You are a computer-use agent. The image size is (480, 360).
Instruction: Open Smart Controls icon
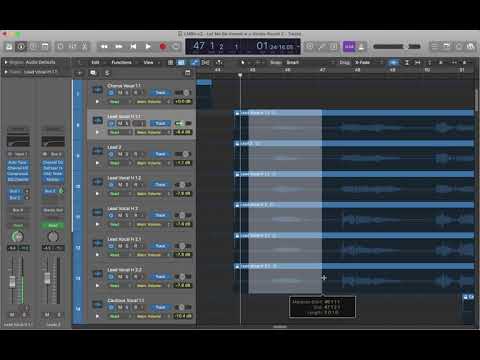(60, 47)
